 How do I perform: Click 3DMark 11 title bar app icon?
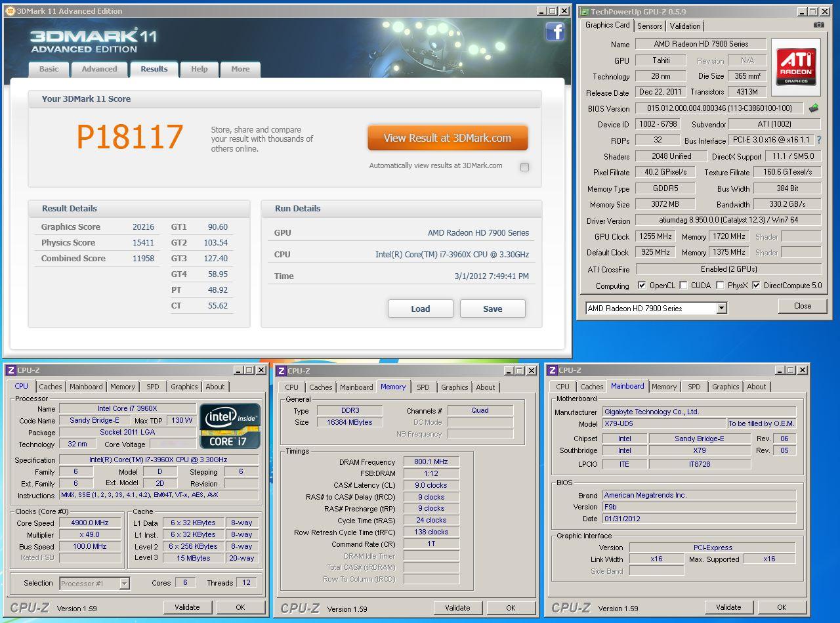(x=10, y=11)
